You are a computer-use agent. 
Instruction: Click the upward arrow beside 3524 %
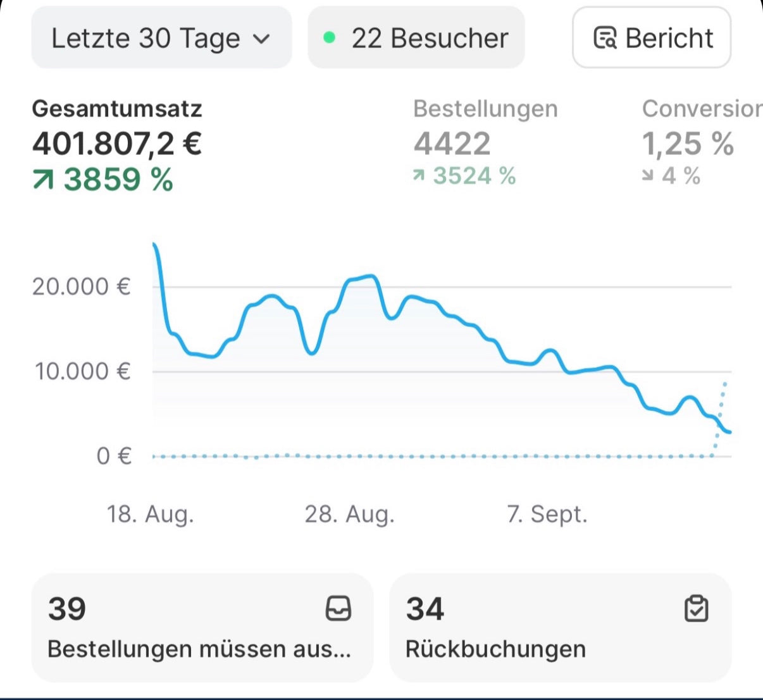point(419,176)
